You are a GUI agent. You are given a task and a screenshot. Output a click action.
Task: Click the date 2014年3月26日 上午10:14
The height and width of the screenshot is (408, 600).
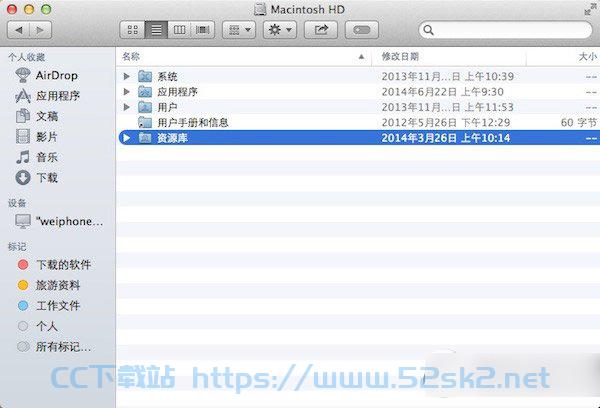446,138
